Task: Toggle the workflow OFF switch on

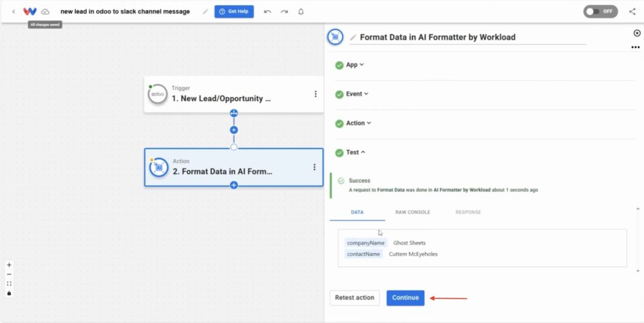Action: pyautogui.click(x=601, y=11)
